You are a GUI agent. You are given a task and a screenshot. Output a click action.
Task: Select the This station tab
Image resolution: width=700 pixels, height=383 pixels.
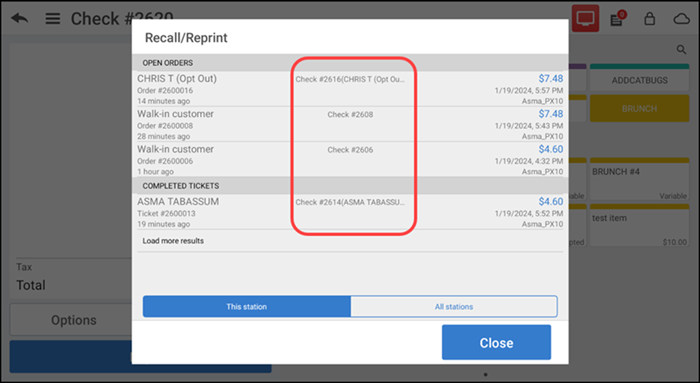246,307
